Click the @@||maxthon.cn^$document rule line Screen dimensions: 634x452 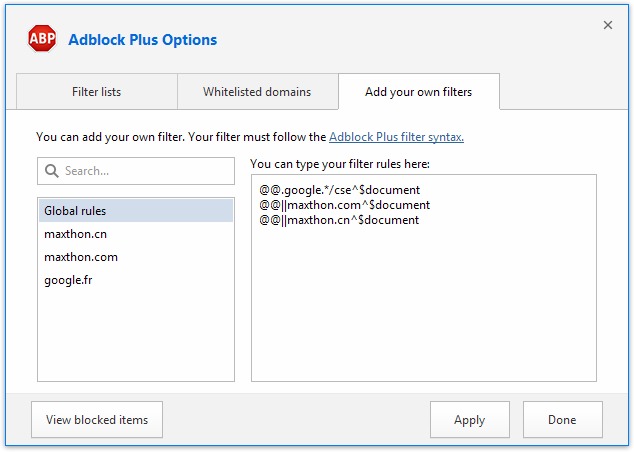pos(339,220)
